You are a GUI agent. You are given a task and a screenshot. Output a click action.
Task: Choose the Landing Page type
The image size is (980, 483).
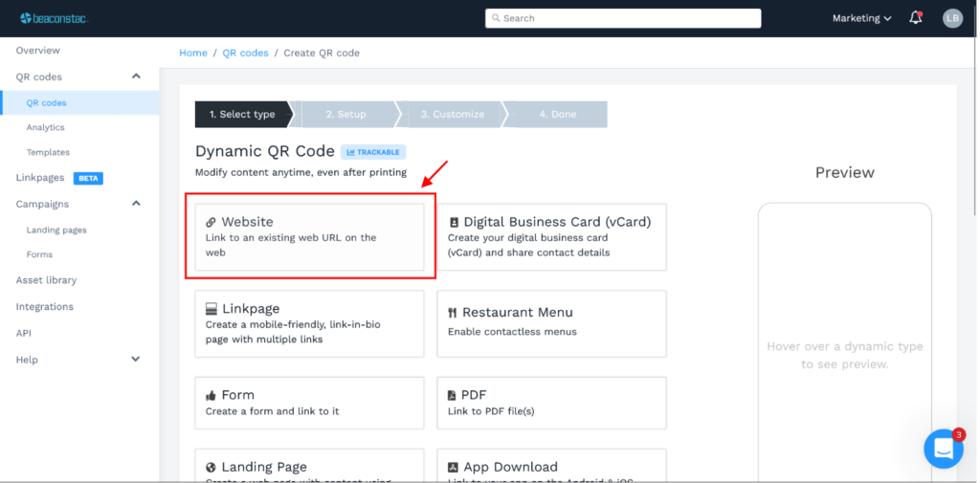(309, 466)
